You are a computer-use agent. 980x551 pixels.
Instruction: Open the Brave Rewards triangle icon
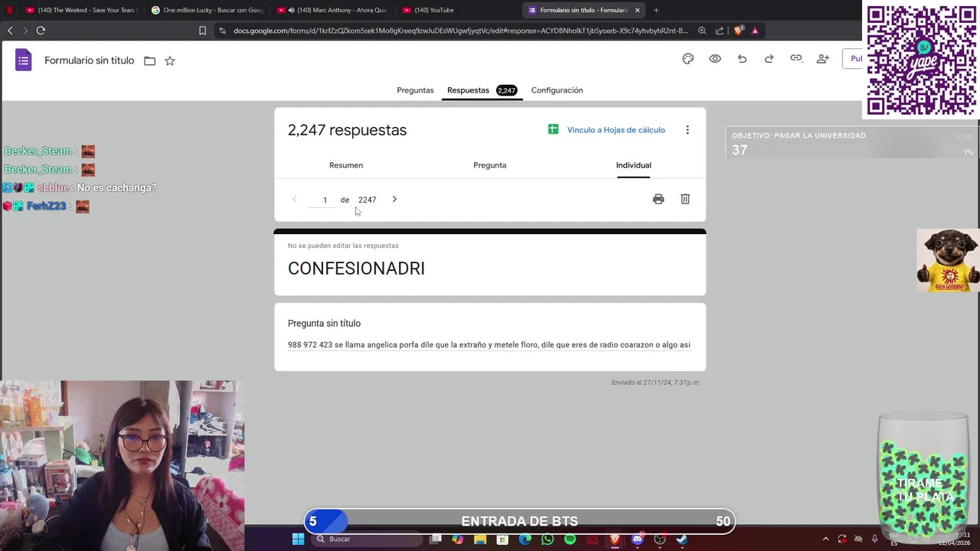pos(755,31)
